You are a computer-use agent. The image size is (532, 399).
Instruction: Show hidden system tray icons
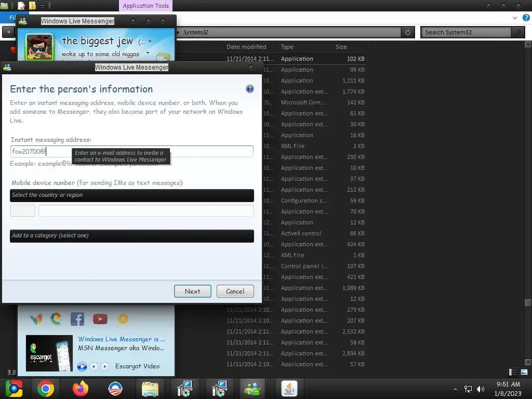pyautogui.click(x=455, y=389)
